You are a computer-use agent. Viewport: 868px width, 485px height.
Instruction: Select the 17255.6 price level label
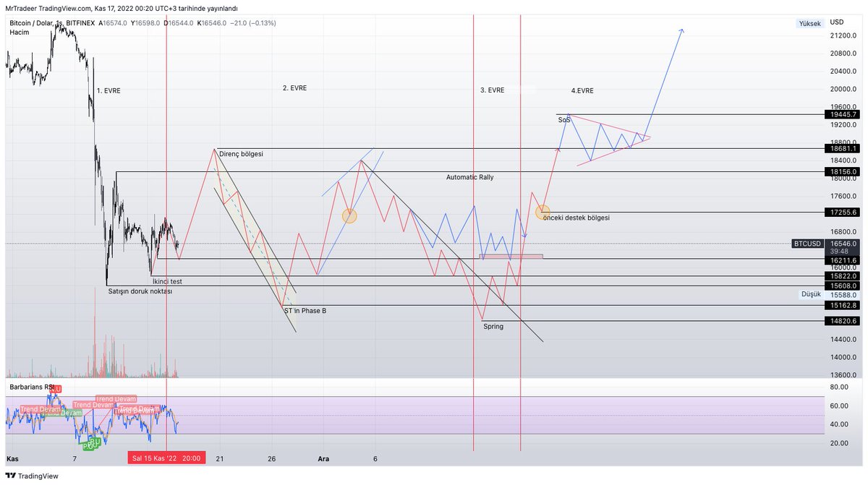[x=843, y=213]
